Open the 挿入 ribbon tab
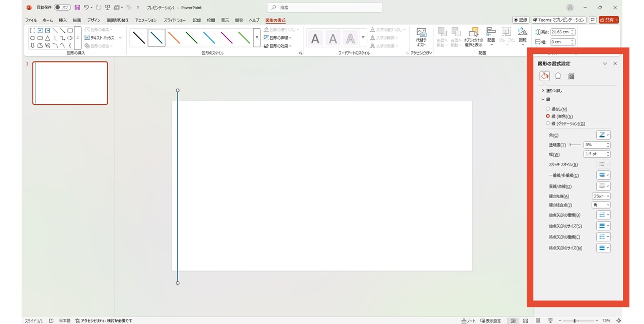Image resolution: width=644 pixels, height=324 pixels. point(62,20)
